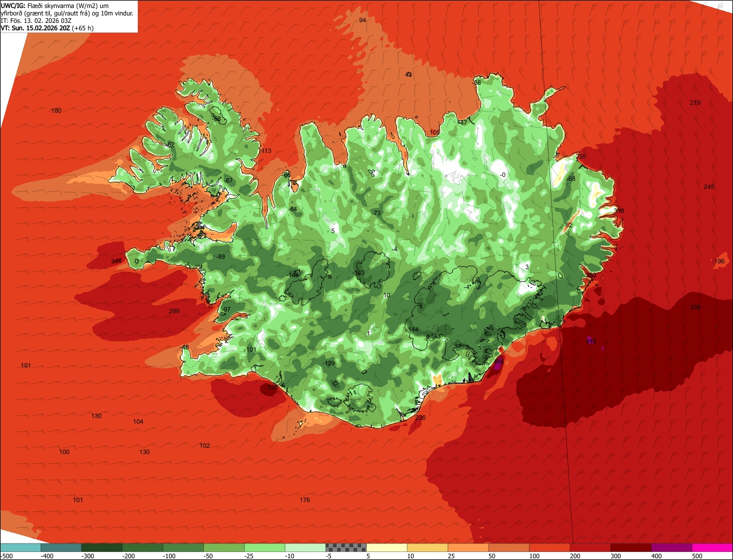Pick the orange legend swatch between 50 and 100
Image resolution: width=733 pixels, height=560 pixels.
pos(509,547)
